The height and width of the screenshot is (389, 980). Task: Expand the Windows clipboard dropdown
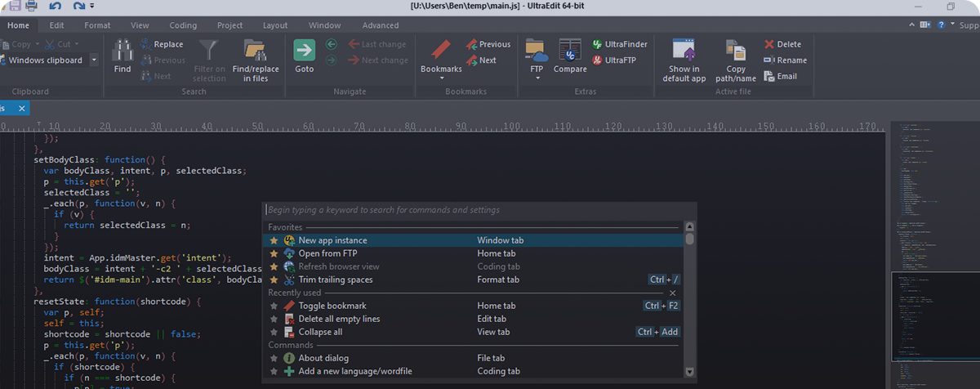point(94,60)
